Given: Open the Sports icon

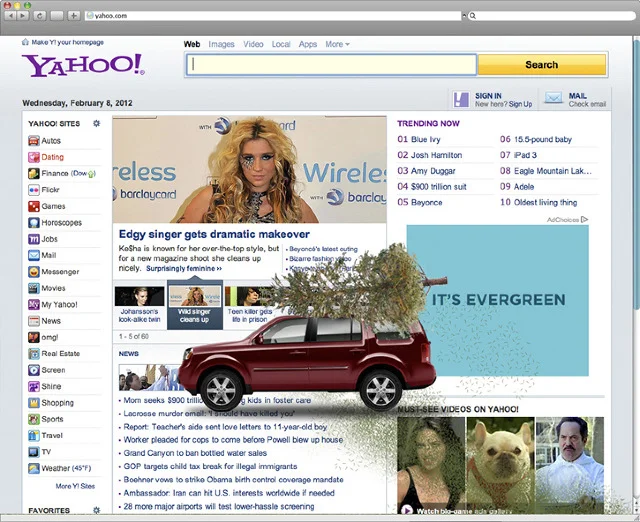Looking at the screenshot, I should (x=34, y=419).
